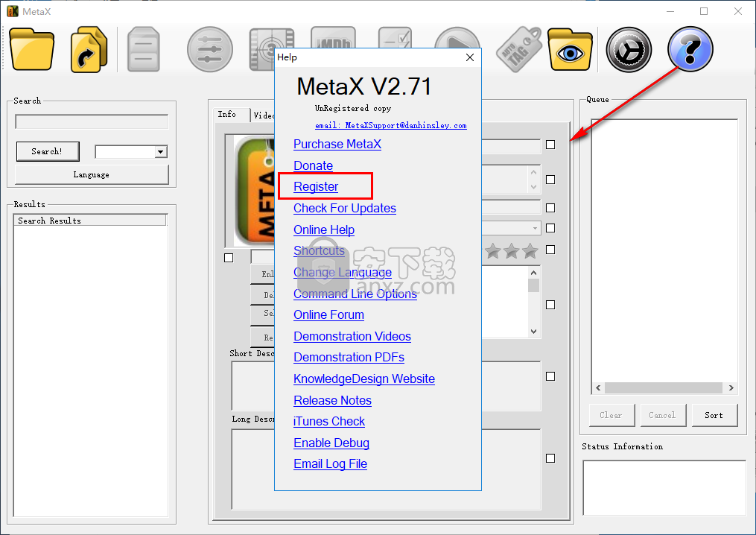This screenshot has height=535, width=756.
Task: Click the checklist toolbar icon
Action: click(395, 37)
